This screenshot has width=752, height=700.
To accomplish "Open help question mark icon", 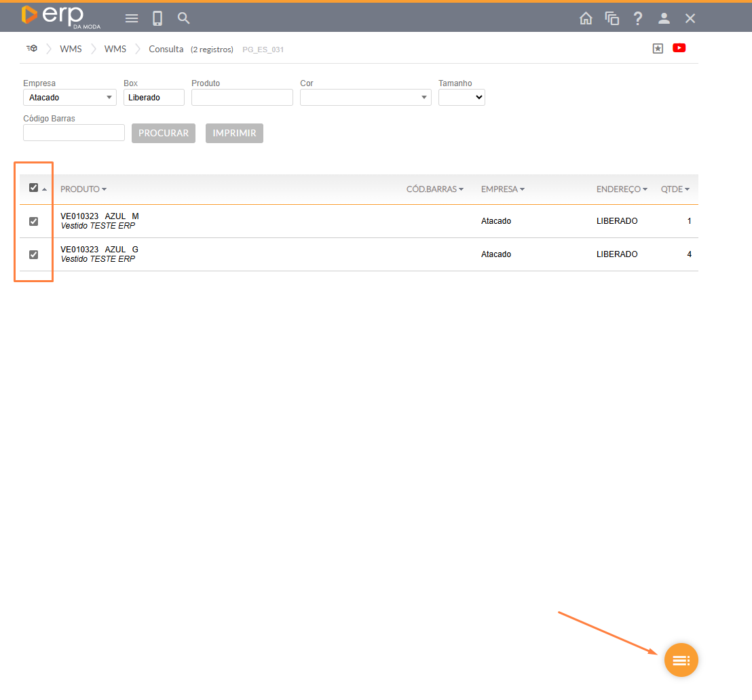I will pyautogui.click(x=638, y=18).
